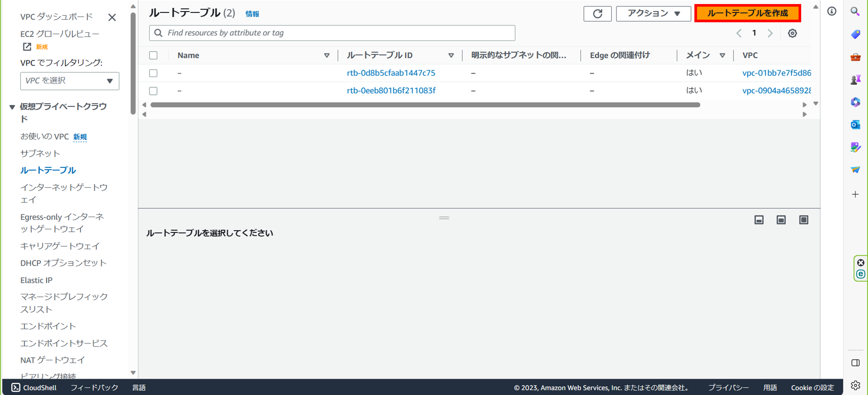Open the browser sidebar search icon
The image size is (868, 395).
point(855,12)
